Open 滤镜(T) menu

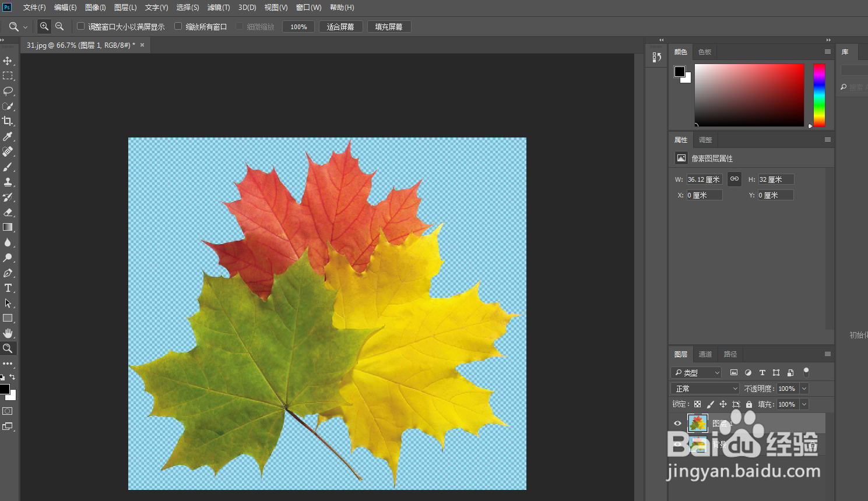[219, 8]
